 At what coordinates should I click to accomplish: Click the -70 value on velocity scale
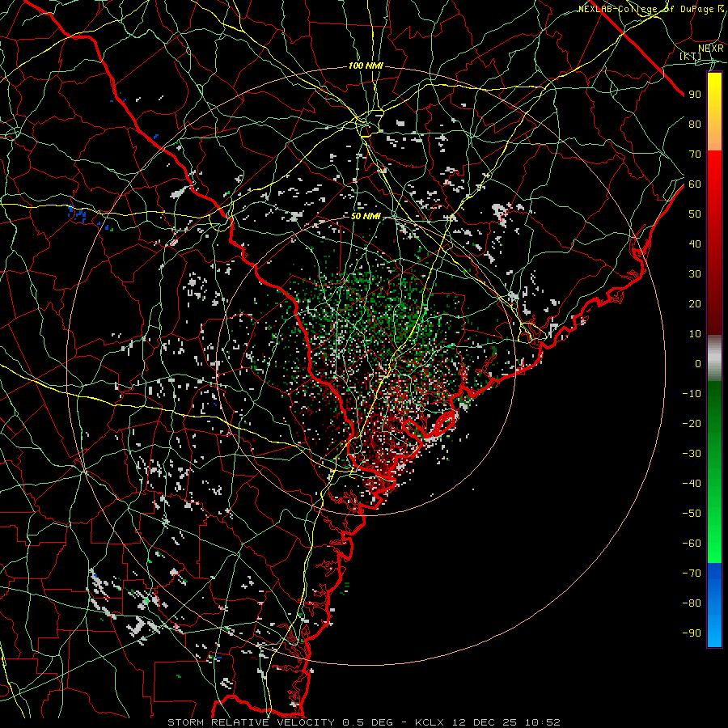(x=692, y=574)
